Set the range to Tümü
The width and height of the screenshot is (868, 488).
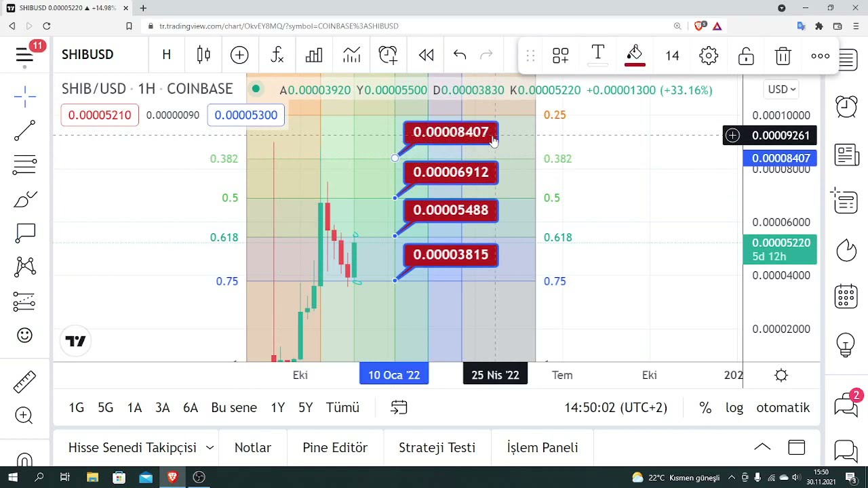click(342, 407)
